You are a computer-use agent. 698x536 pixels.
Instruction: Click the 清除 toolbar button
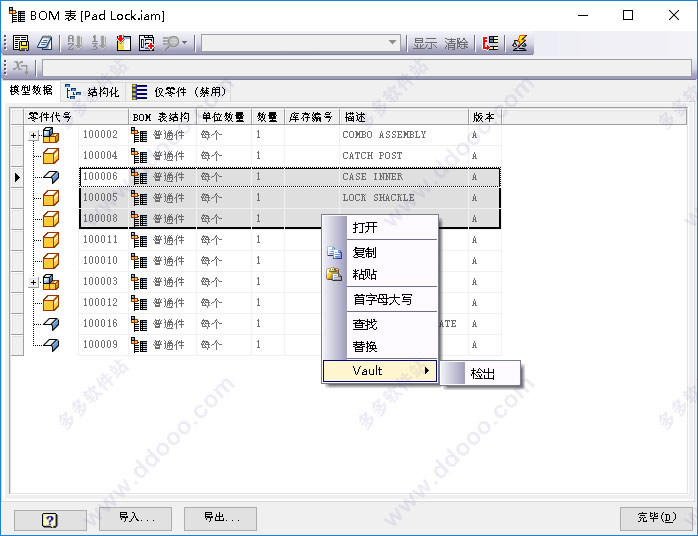point(456,44)
